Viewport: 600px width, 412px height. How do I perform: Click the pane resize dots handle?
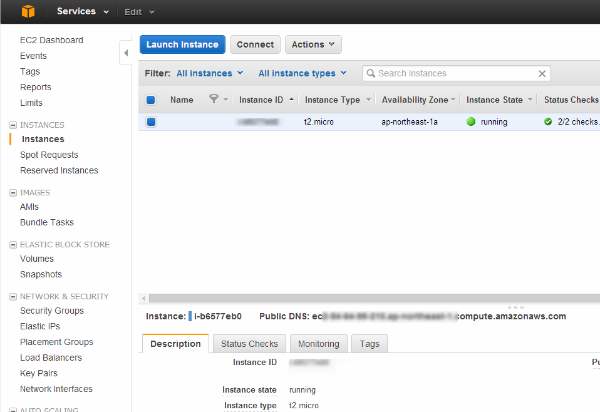point(515,307)
